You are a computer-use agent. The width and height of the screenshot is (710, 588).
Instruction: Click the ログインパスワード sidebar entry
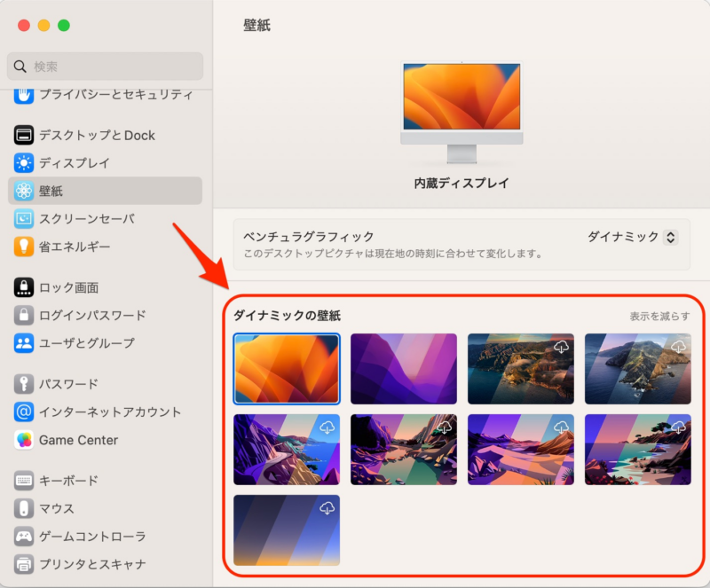point(92,315)
